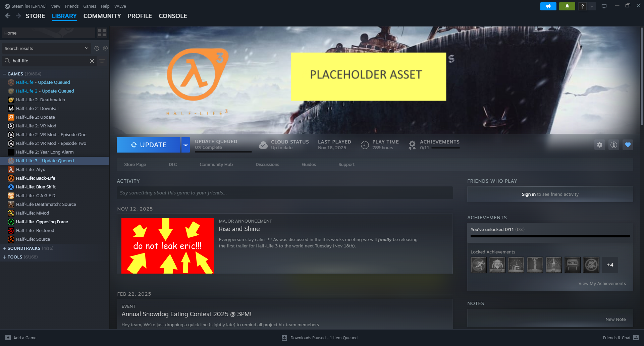This screenshot has width=644, height=346.
Task: Open the dropdown arrow beside help button
Action: [x=592, y=6]
